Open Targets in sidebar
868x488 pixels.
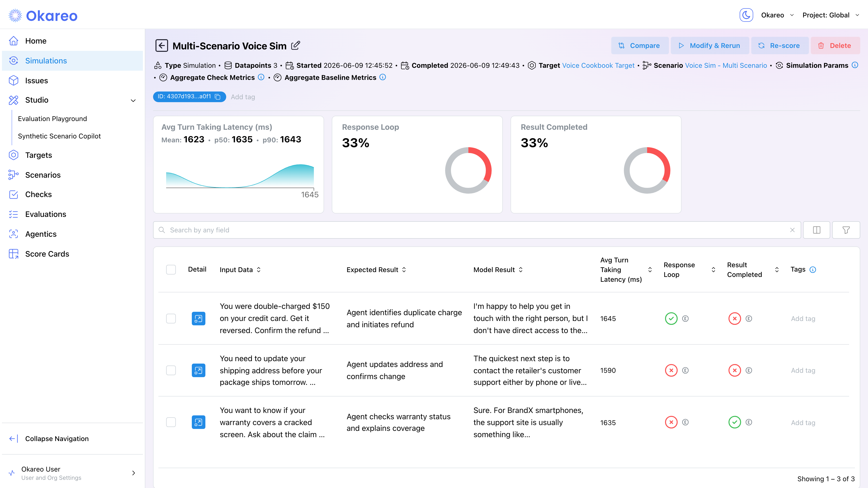(x=72, y=155)
